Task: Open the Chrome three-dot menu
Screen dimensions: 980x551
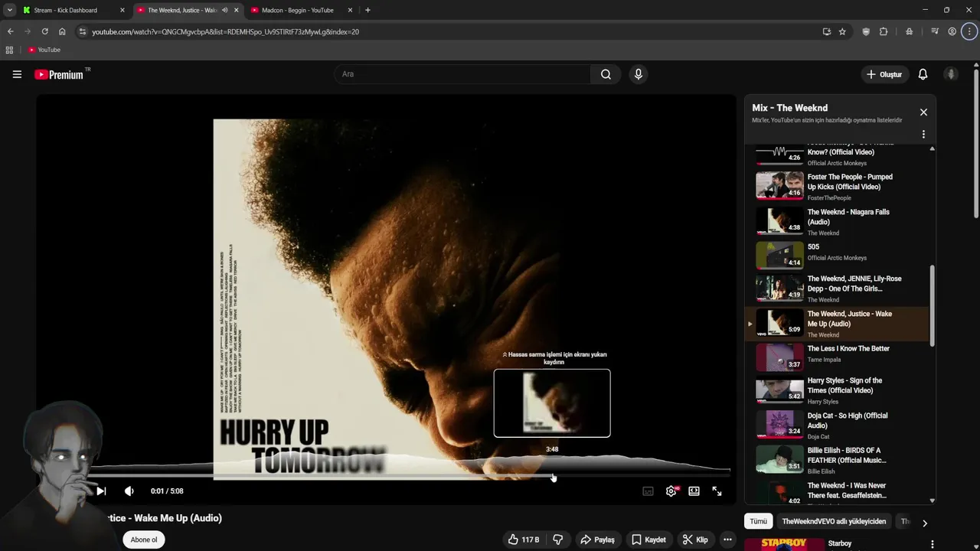Action: [969, 31]
